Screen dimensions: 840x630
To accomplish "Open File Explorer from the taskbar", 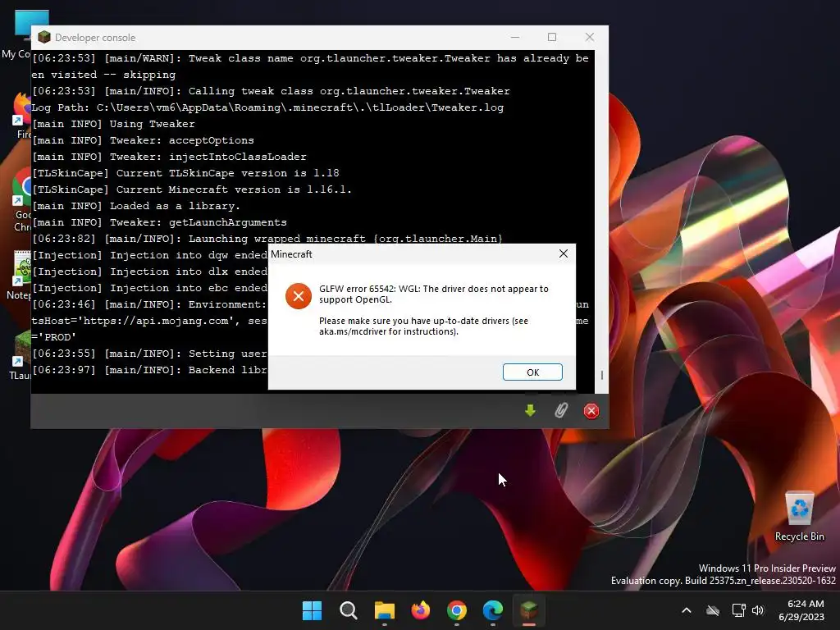I will click(x=384, y=610).
